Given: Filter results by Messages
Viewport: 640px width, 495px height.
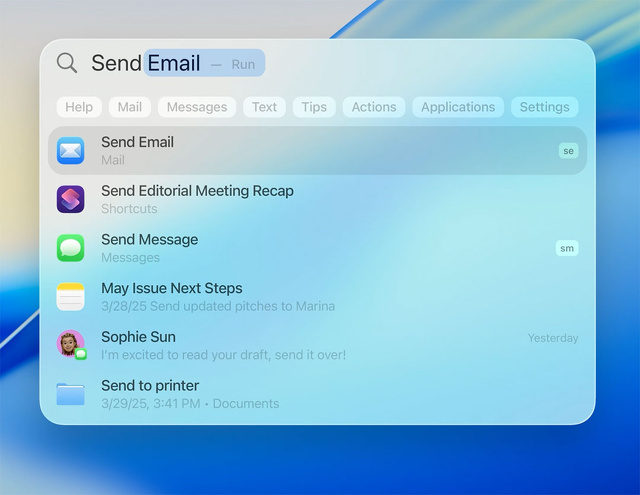Looking at the screenshot, I should (x=197, y=107).
